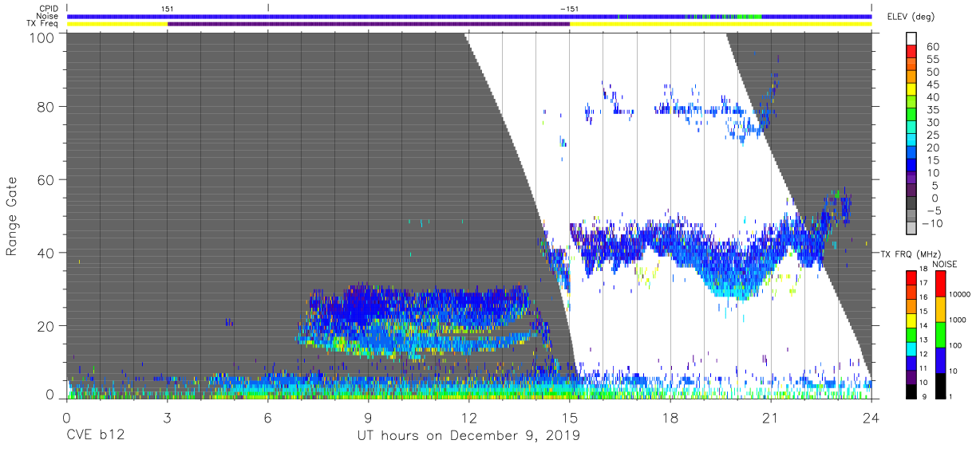Screen dimensions: 980x452
Task: Pick the green segment of ELEV colorbar
Action: pyautogui.click(x=911, y=112)
